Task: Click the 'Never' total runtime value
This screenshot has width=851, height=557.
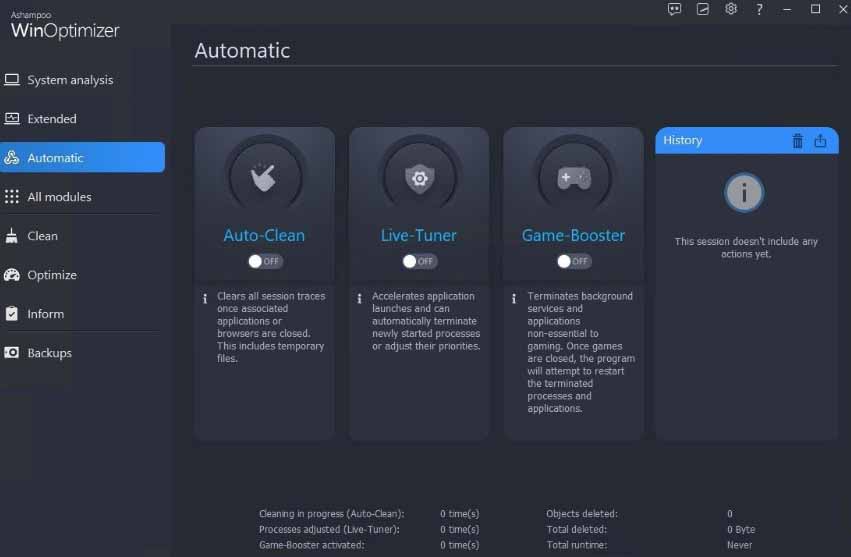Action: click(x=740, y=545)
